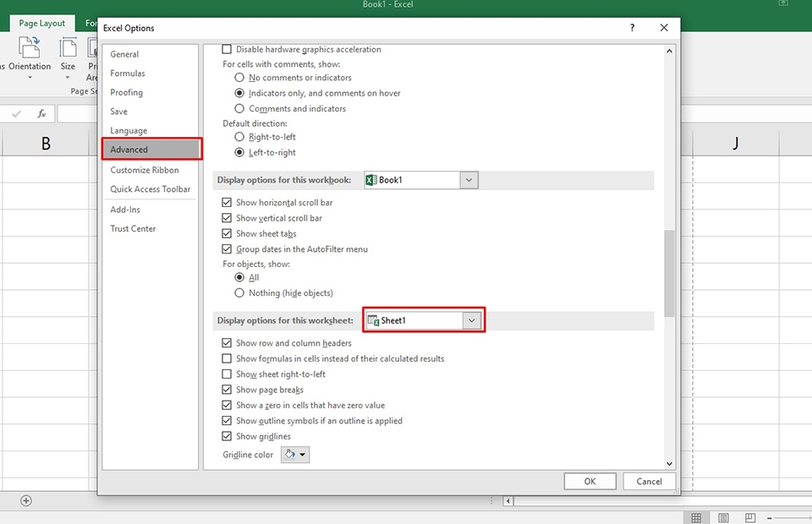Uncheck Show sheet tabs
This screenshot has width=812, height=524.
227,233
